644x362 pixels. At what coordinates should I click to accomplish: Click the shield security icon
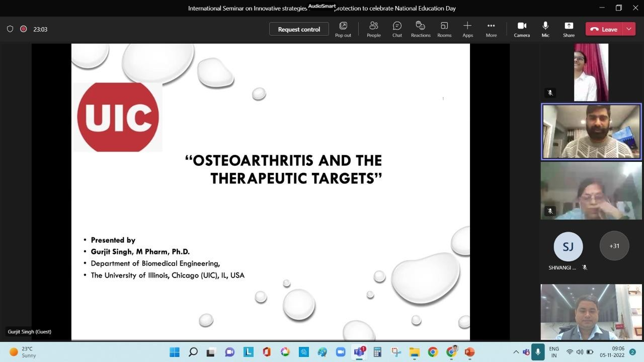coord(10,29)
